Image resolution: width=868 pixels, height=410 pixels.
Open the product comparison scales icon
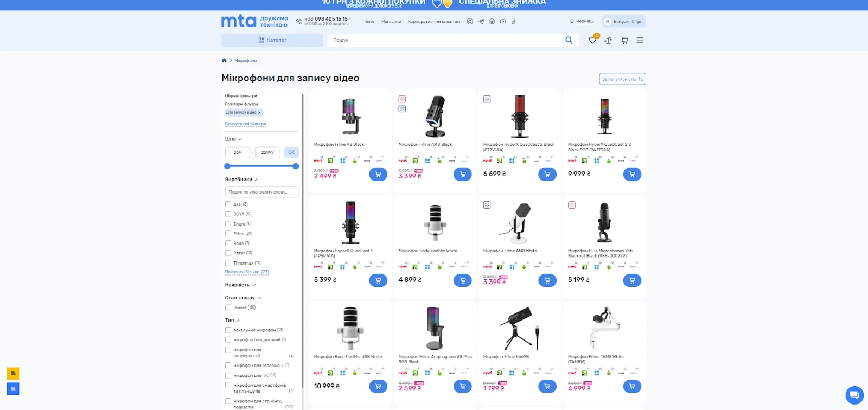(x=608, y=40)
